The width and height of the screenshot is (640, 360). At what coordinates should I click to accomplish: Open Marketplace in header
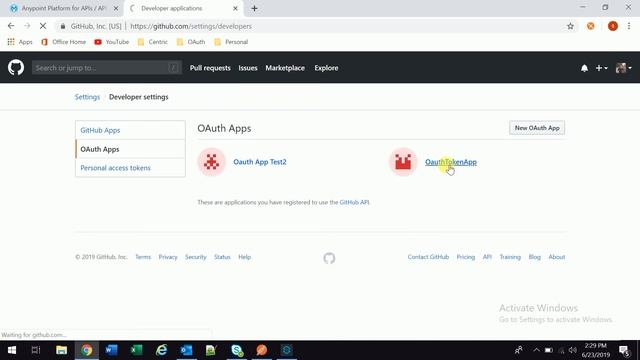[285, 68]
